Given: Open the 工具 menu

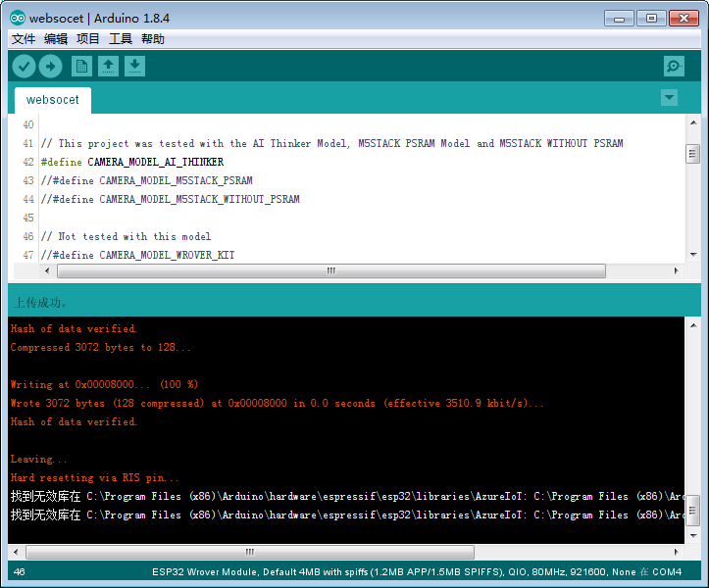Looking at the screenshot, I should [121, 39].
